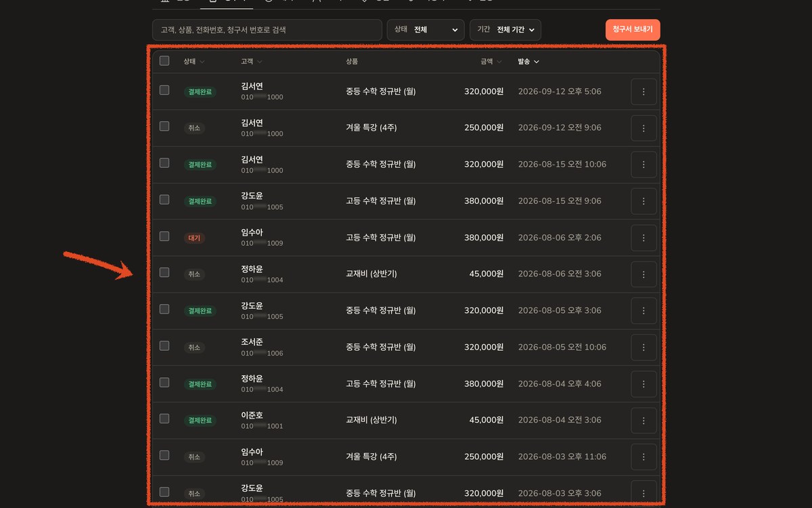
Task: Select checkbox for 조서준 row
Action: [164, 346]
